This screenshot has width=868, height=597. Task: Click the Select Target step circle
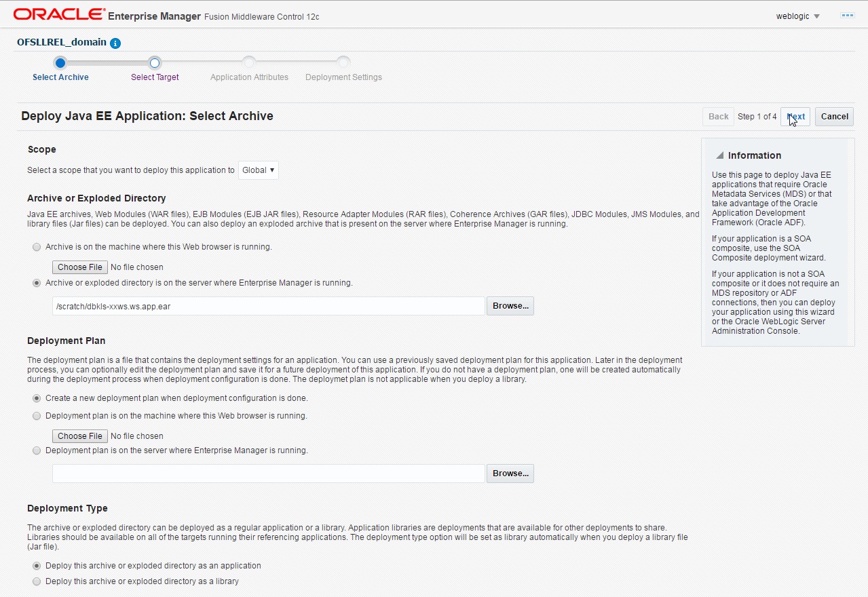155,63
